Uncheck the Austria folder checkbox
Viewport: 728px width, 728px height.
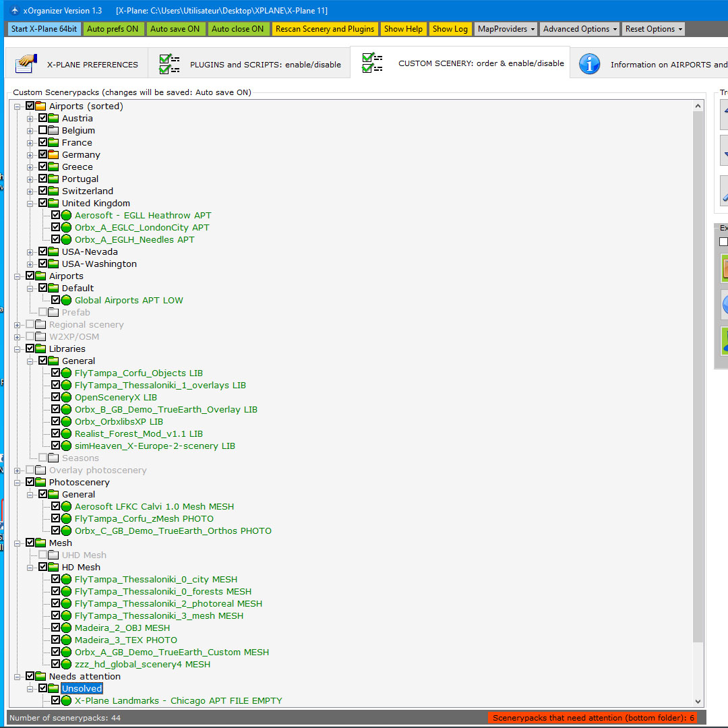click(42, 118)
